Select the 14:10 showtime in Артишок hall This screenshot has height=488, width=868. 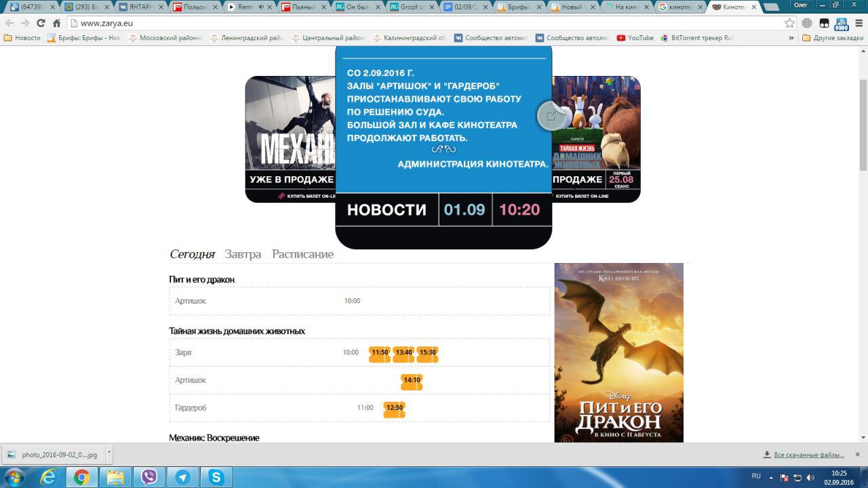tap(412, 381)
